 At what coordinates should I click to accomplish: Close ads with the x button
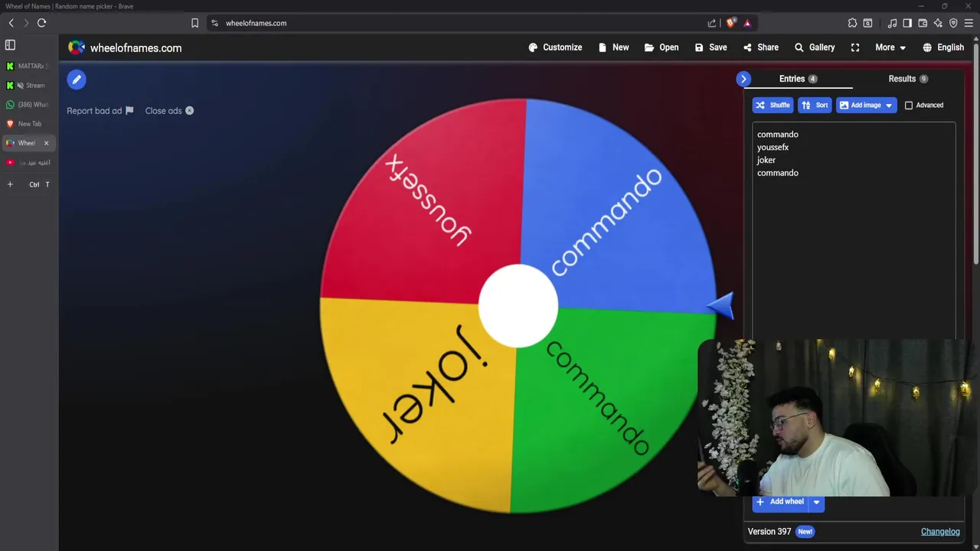pyautogui.click(x=189, y=111)
